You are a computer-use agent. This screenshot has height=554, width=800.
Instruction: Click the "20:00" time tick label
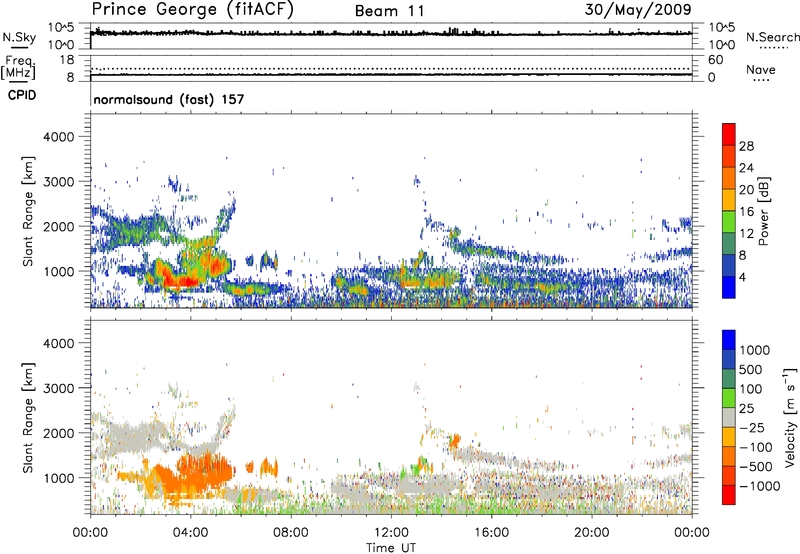click(591, 533)
